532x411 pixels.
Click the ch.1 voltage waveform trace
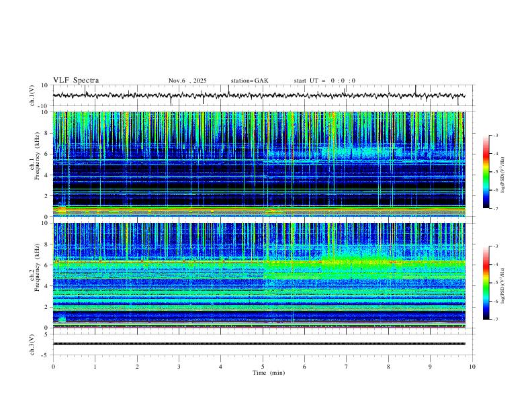259,95
